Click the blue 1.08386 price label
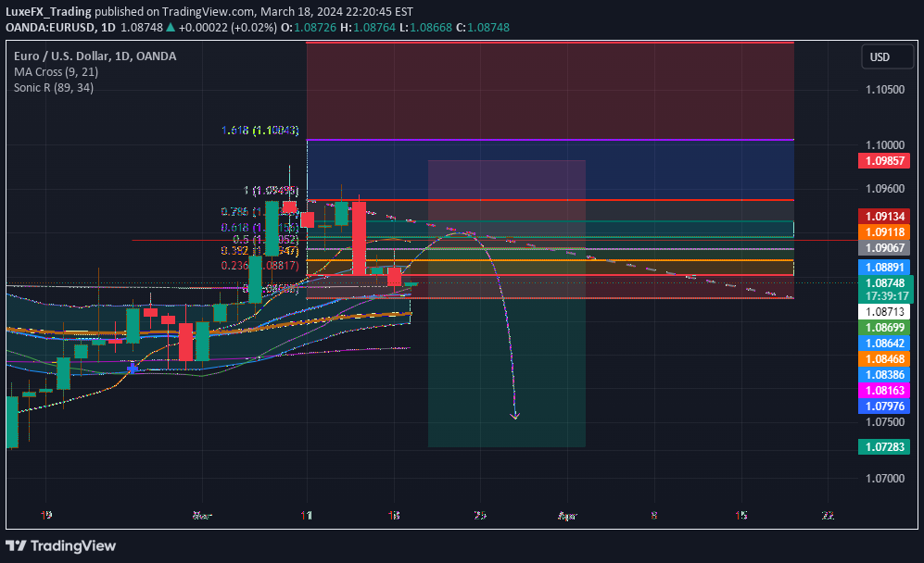 [x=884, y=374]
